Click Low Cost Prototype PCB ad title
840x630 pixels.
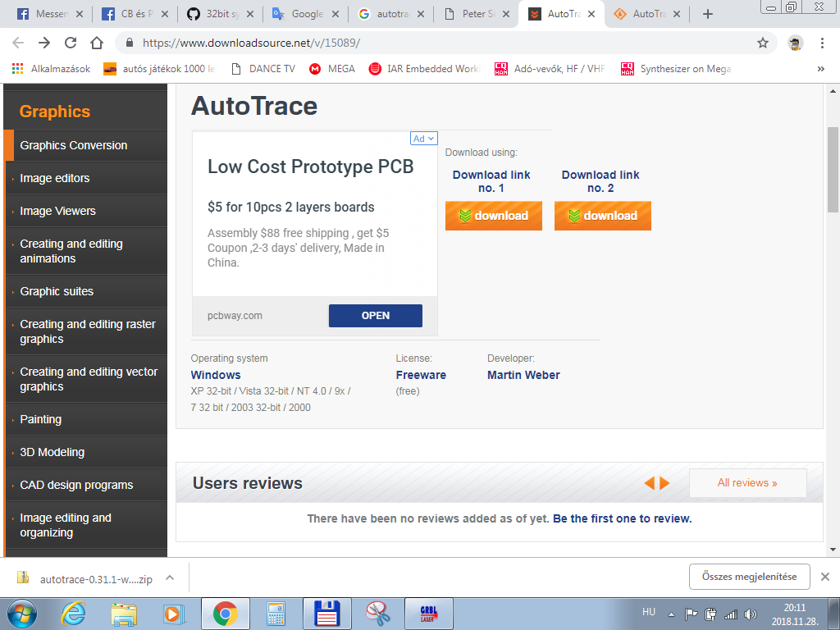click(311, 167)
